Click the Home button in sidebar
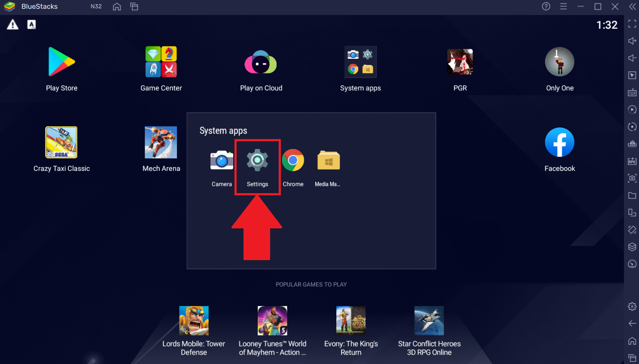This screenshot has width=639, height=364. pos(632,341)
